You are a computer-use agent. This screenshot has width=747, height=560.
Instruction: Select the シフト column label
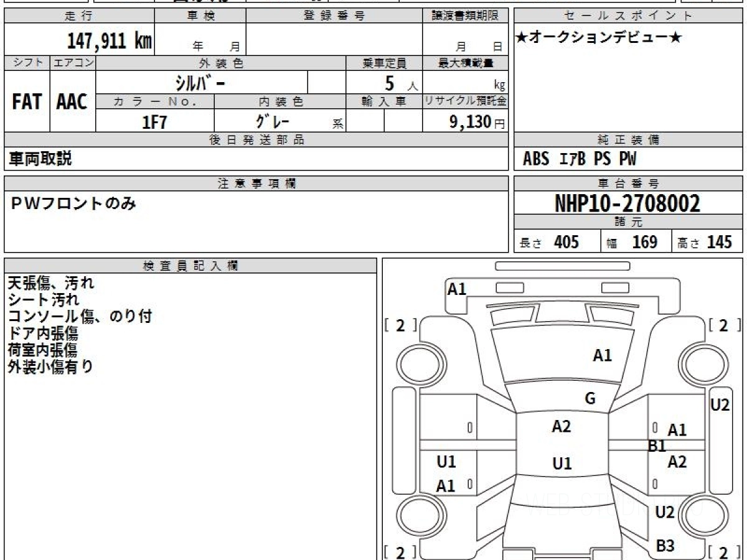coord(27,63)
